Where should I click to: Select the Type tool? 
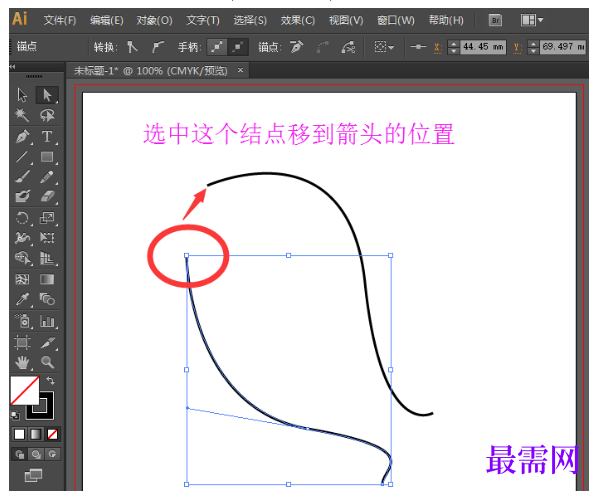pos(47,136)
